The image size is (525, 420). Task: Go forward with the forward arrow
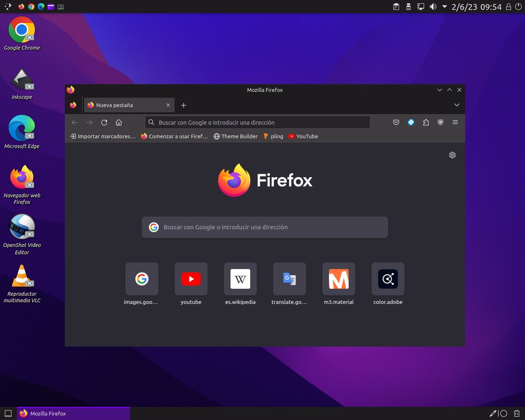pyautogui.click(x=89, y=122)
